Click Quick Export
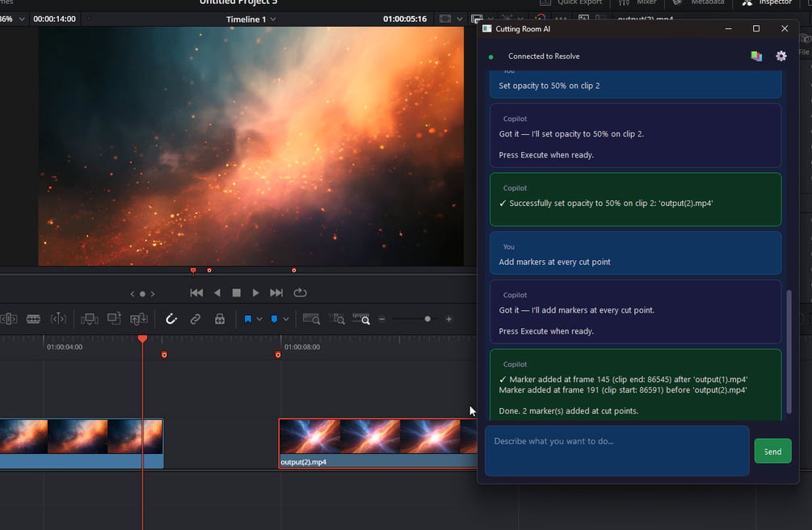This screenshot has height=530, width=812. (571, 2)
